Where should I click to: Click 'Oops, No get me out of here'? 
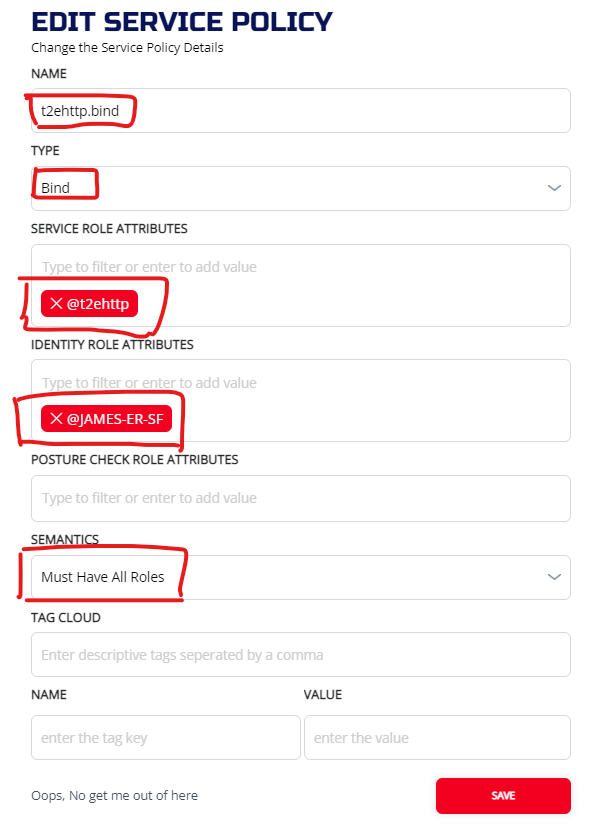pos(115,796)
